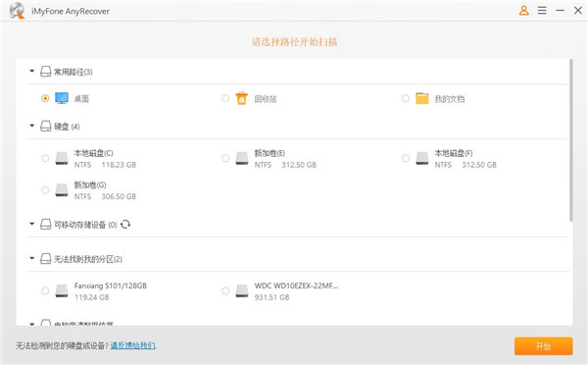This screenshot has height=365, width=588.
Task: Select the WDC WD10EZEX-22MF radio button
Action: pyautogui.click(x=225, y=291)
